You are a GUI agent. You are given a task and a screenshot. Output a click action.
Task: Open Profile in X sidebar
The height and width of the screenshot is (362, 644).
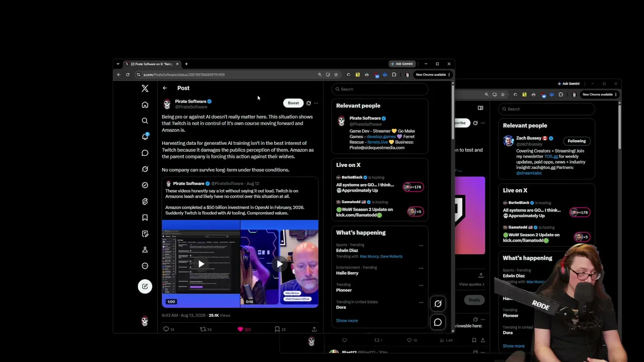tap(145, 250)
